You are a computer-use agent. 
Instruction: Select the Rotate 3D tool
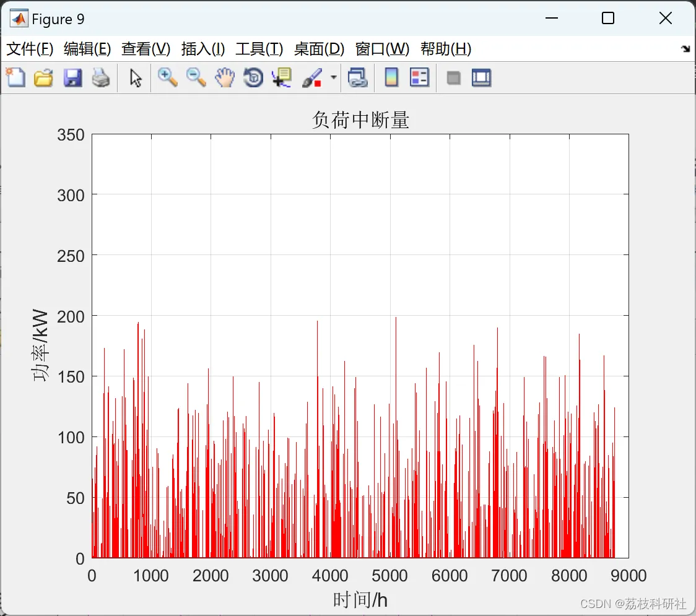(253, 77)
